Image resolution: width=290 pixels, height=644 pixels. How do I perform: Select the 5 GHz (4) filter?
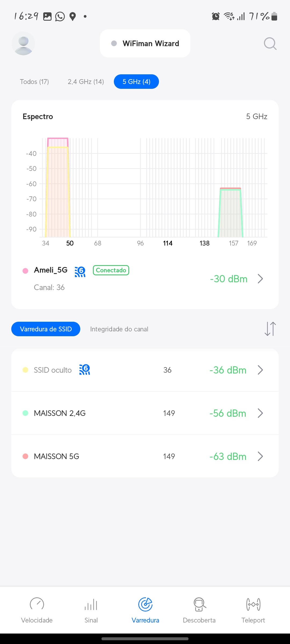[x=136, y=82]
